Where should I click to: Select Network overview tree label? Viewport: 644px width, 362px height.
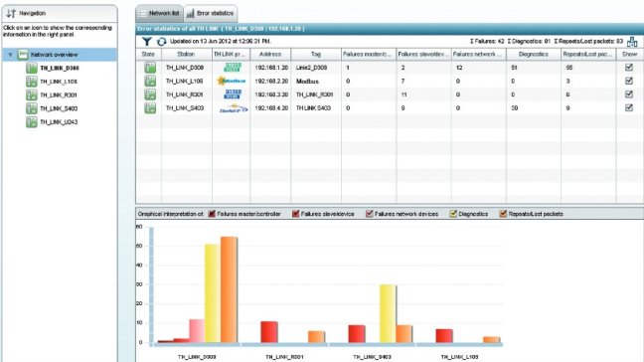click(x=55, y=55)
